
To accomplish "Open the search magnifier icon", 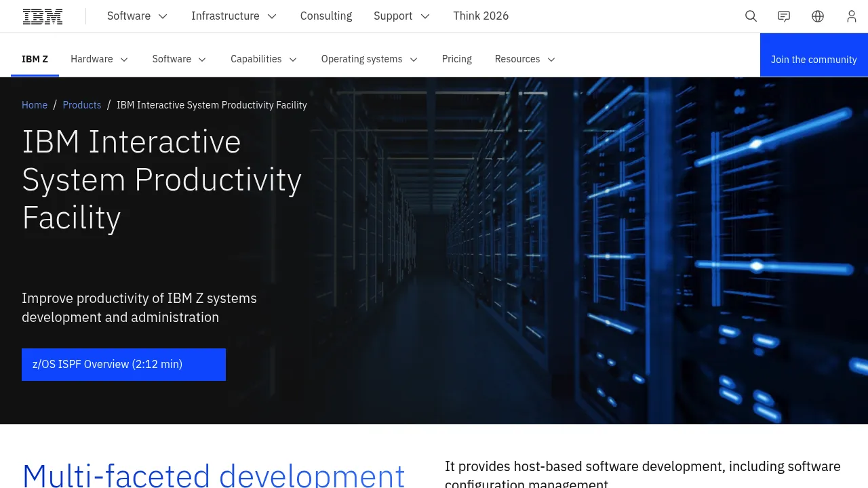I will 751,16.
